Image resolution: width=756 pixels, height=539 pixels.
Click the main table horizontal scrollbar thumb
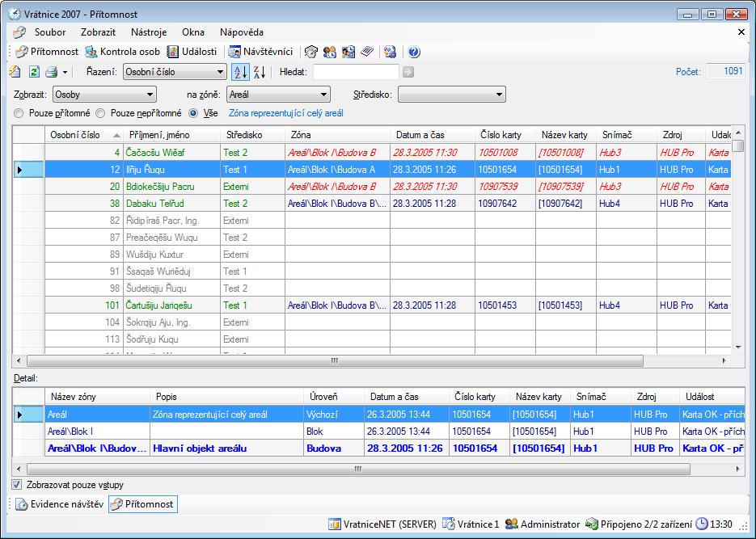coord(335,360)
